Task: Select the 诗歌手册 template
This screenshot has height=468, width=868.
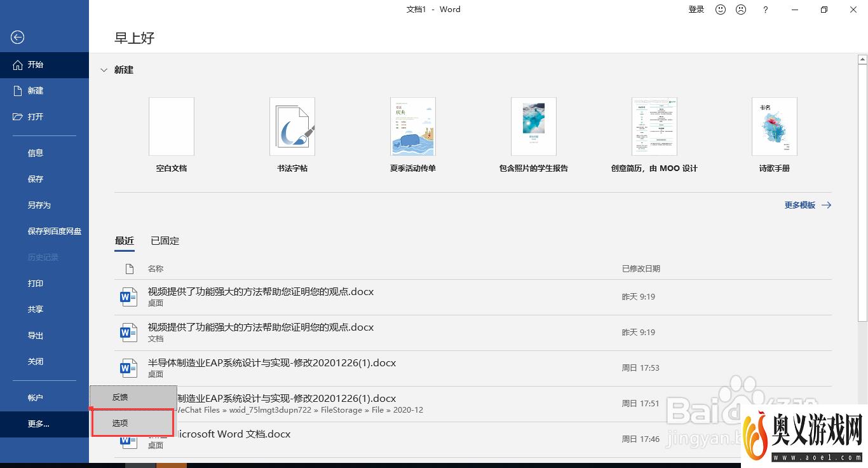Action: click(775, 127)
